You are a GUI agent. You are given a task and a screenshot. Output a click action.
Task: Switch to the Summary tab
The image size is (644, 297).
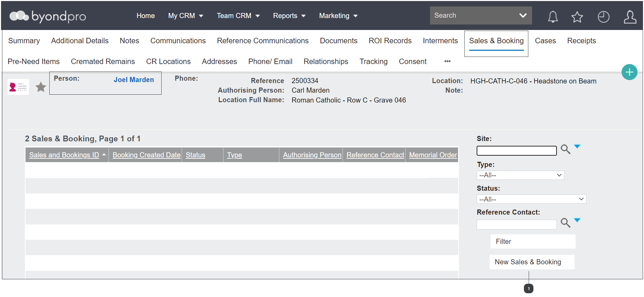tap(24, 41)
